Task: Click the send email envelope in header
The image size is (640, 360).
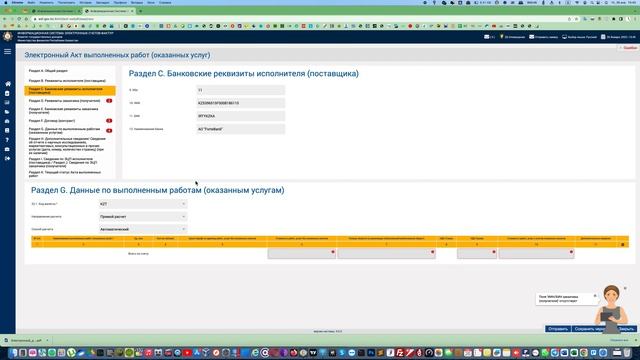Action: 531,37
